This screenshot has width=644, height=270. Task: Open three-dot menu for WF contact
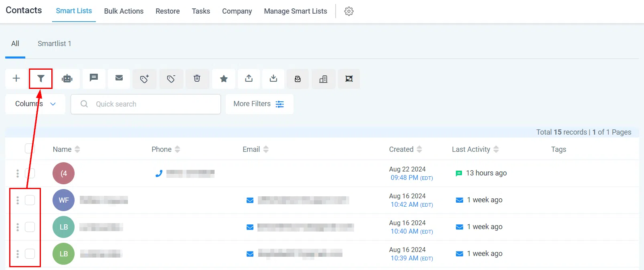tap(17, 200)
